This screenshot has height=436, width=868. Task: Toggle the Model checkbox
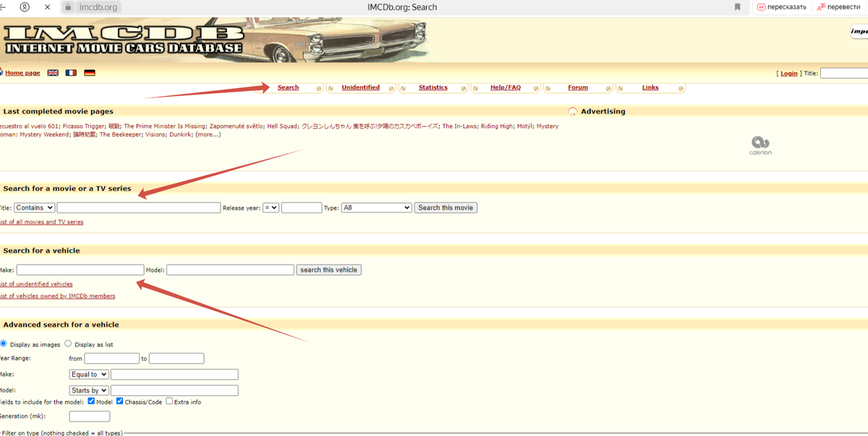tap(91, 401)
